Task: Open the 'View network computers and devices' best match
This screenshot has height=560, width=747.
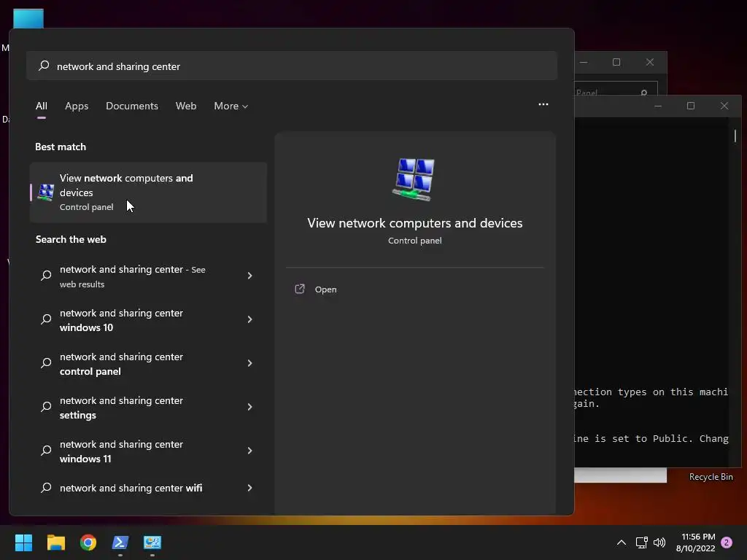Action: 148,192
